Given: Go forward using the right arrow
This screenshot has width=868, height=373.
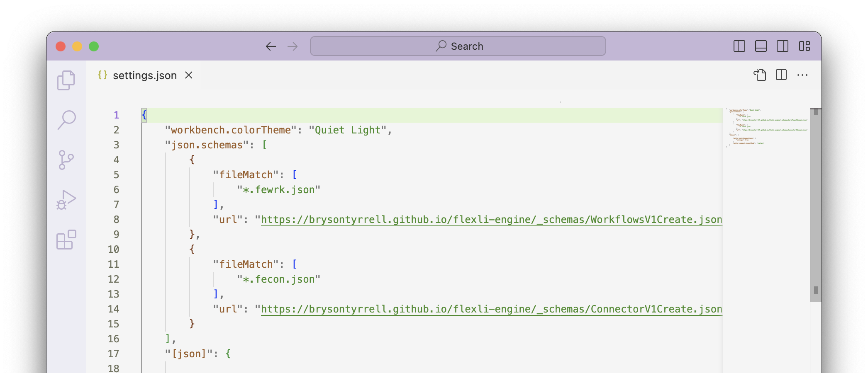Looking at the screenshot, I should pos(293,46).
